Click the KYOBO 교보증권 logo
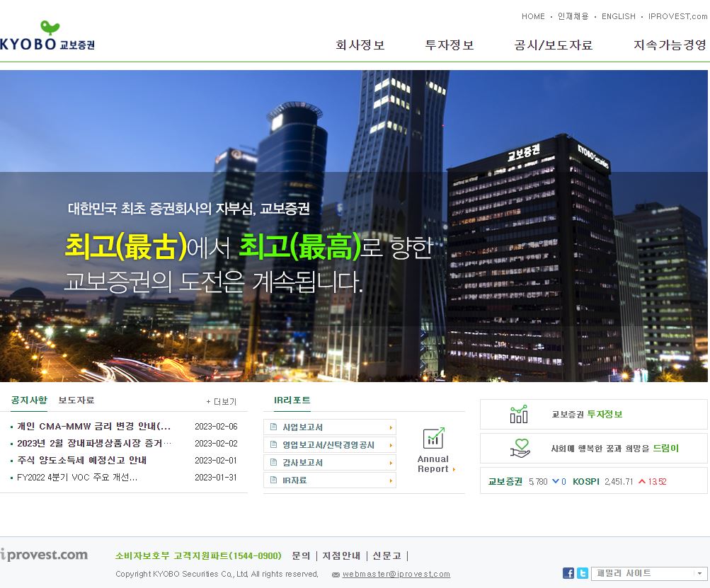The height and width of the screenshot is (588, 710). pyautogui.click(x=47, y=35)
